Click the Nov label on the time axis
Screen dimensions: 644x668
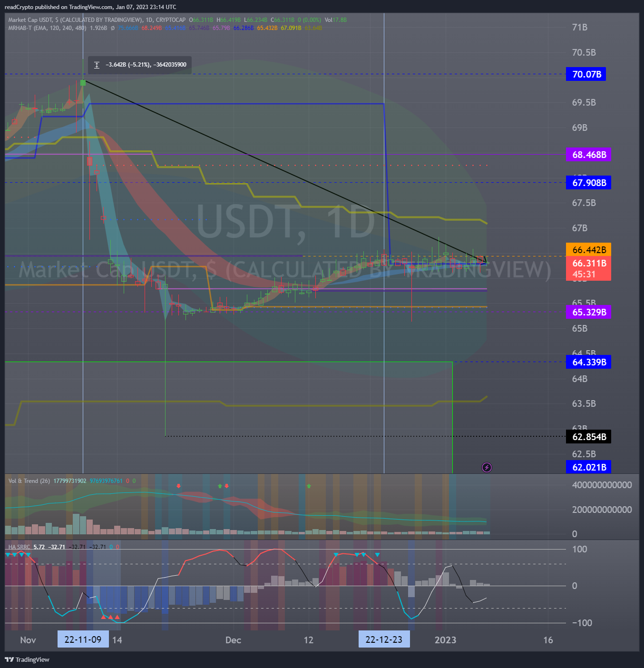(28, 640)
